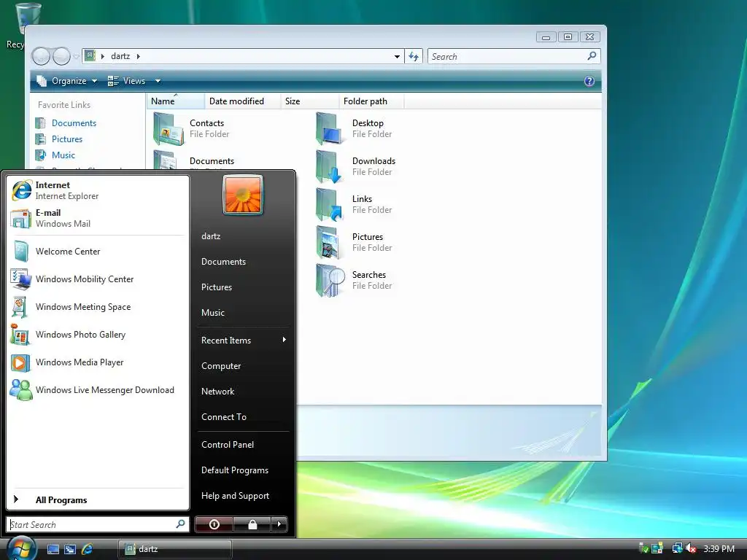Click the power button in the Start menu
Viewport: 747px width, 560px height.
pos(214,524)
